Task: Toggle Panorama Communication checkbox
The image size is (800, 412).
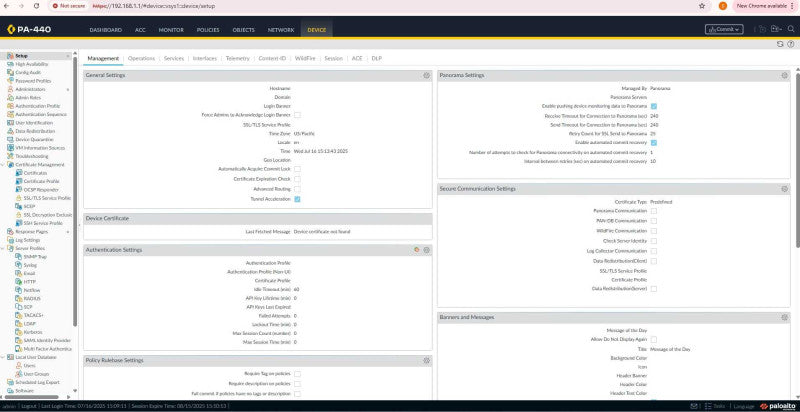Action: [x=654, y=211]
